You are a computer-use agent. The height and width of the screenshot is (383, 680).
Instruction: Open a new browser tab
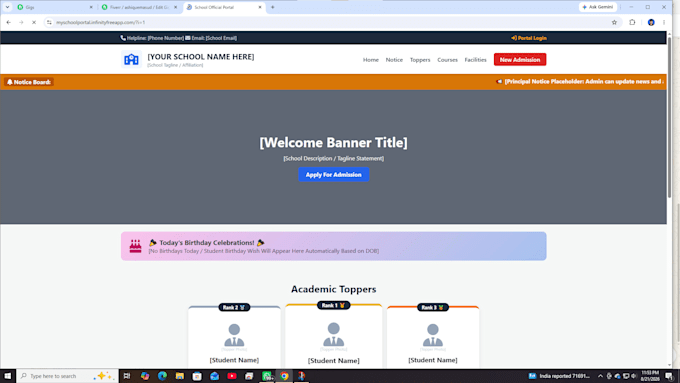point(273,7)
